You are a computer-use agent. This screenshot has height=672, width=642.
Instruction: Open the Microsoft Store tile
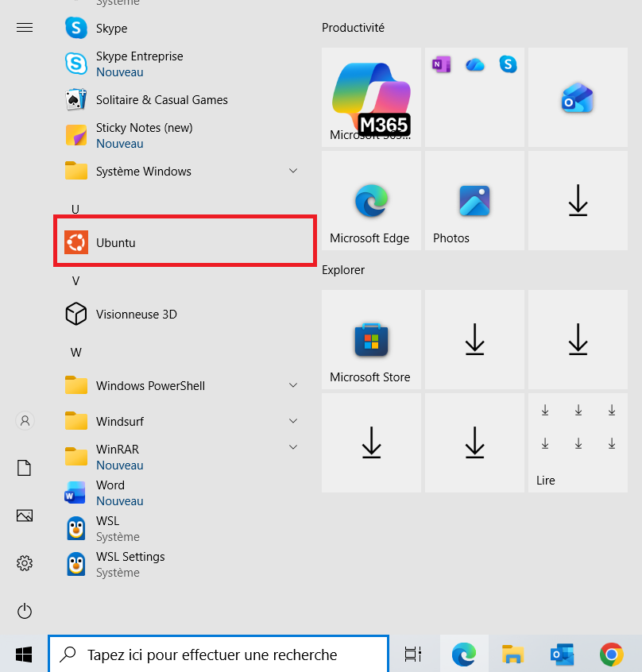370,340
